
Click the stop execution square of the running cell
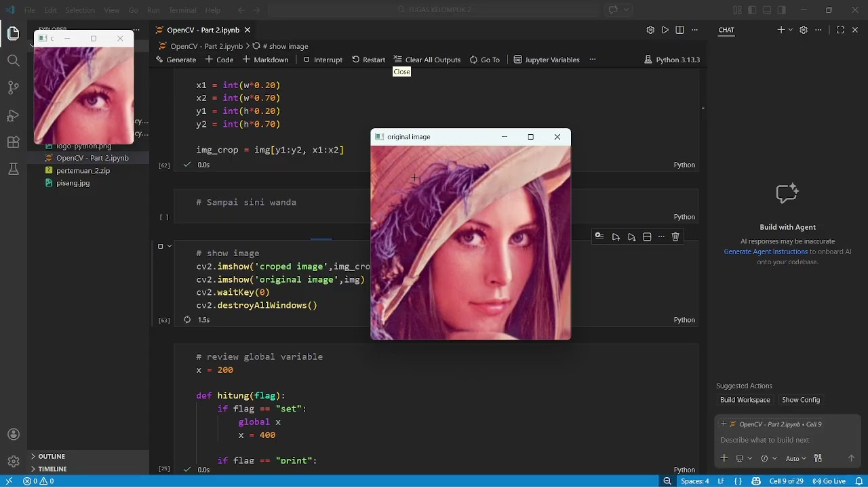(161, 246)
